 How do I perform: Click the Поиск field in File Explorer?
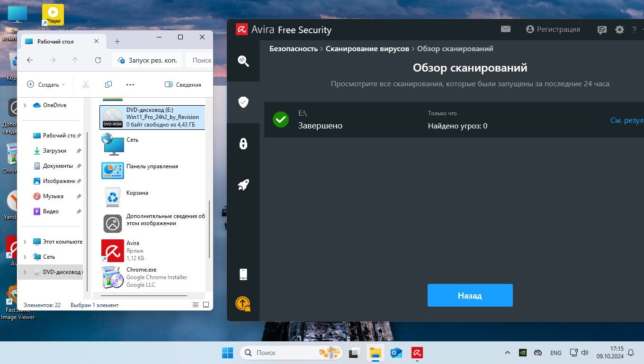202,60
